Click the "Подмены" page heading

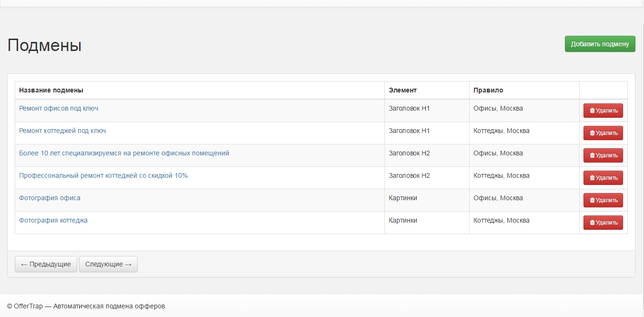click(44, 45)
